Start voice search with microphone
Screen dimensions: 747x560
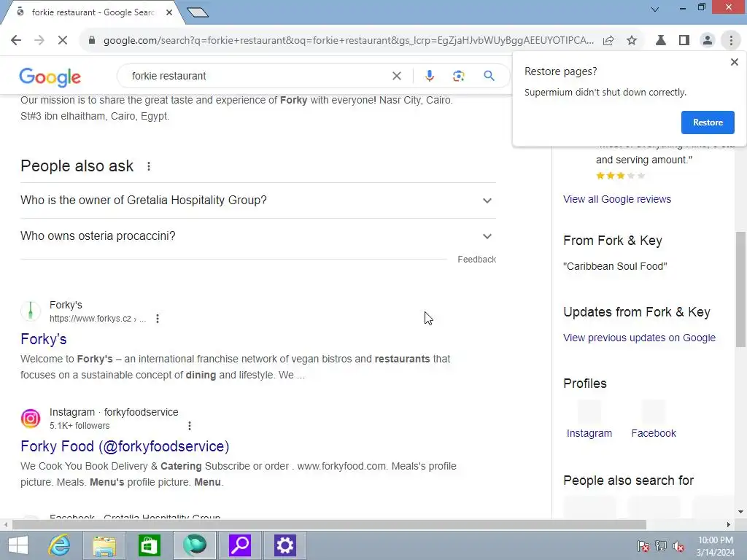click(429, 76)
